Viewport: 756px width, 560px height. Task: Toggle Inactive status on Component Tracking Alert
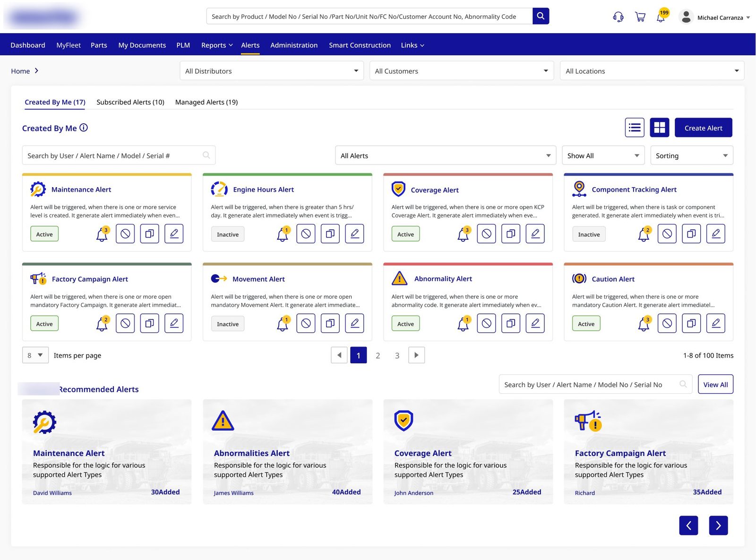(589, 234)
